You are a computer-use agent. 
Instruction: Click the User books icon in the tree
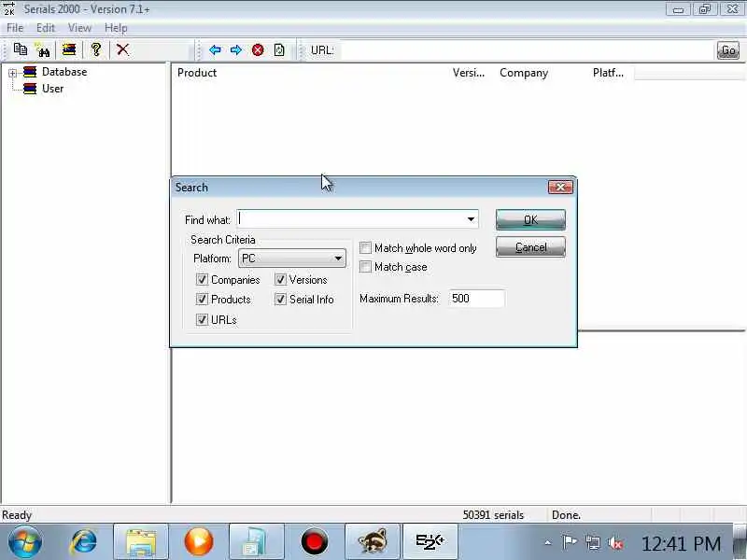(30, 89)
